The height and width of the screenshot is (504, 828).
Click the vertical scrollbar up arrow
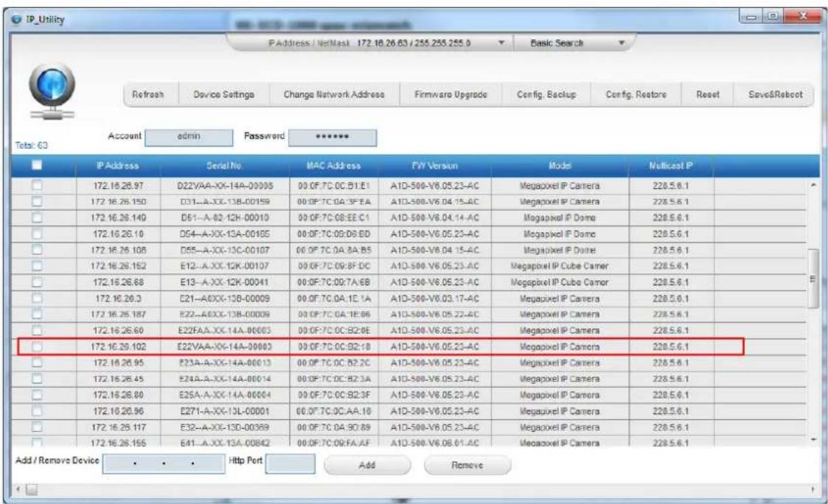coord(813,185)
